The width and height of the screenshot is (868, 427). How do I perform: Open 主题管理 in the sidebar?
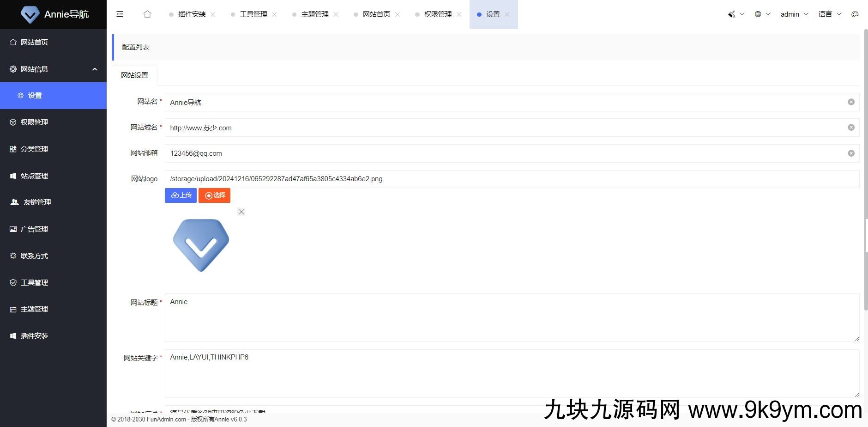[53, 309]
